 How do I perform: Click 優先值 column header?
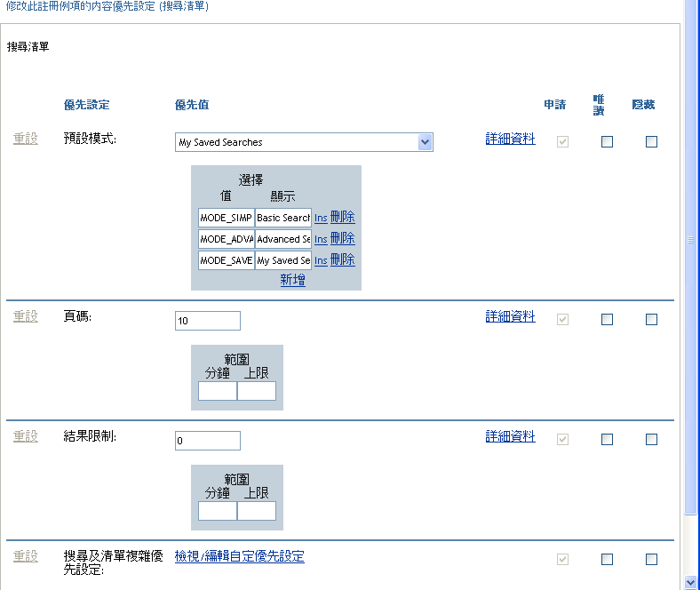point(192,105)
